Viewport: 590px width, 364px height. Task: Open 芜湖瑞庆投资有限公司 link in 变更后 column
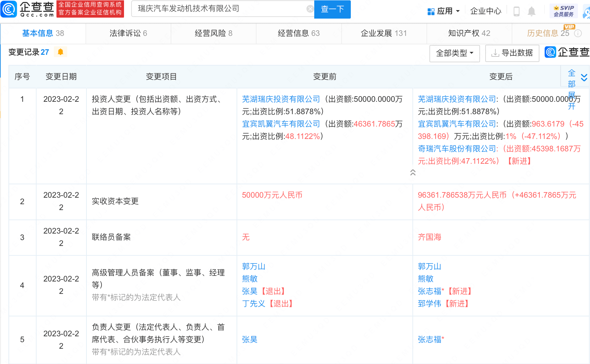click(457, 99)
